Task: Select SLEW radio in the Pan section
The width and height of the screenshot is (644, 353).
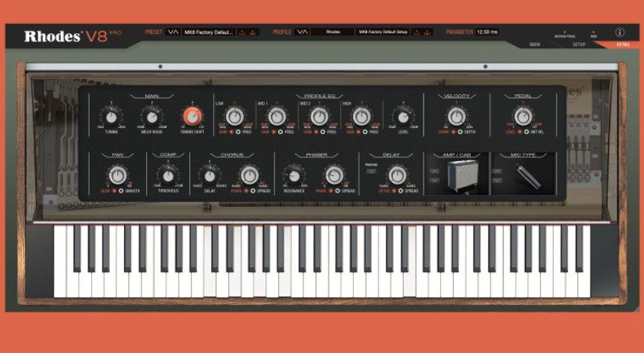Action: coord(114,191)
